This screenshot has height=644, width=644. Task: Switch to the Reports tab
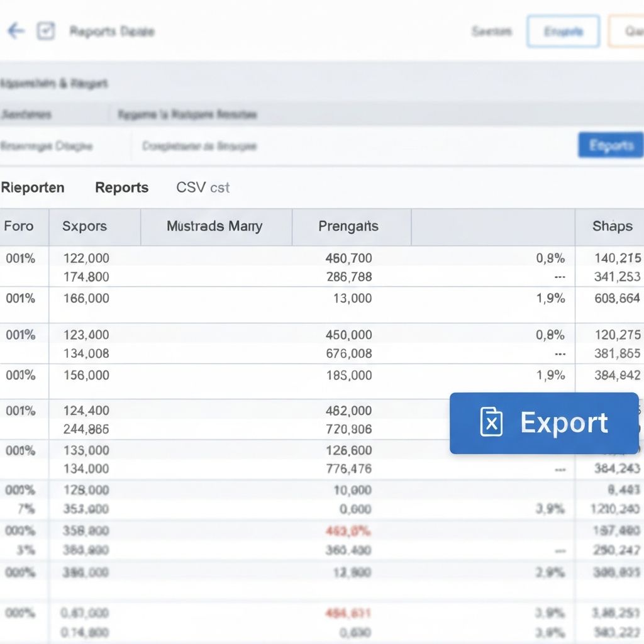pyautogui.click(x=121, y=187)
